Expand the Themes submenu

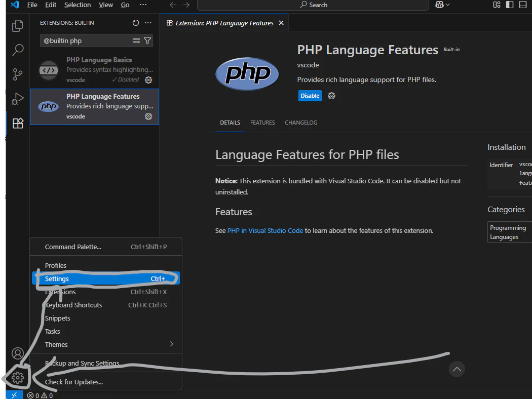[106, 344]
